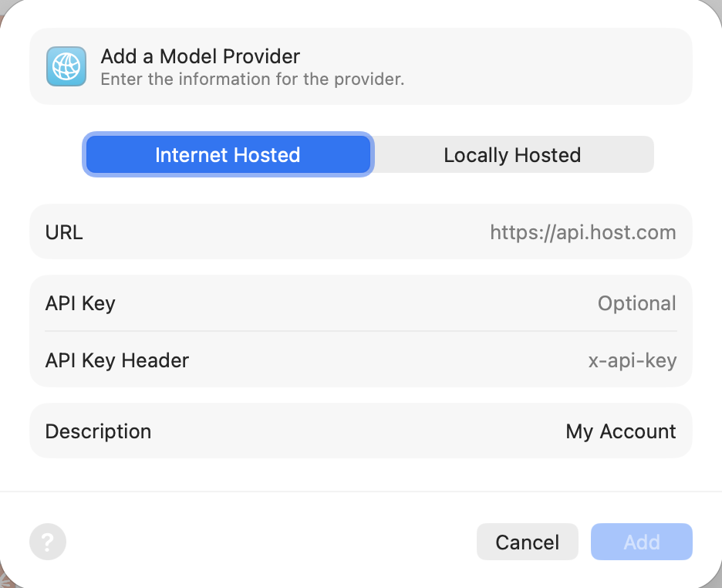Screen dimensions: 722x588
Task: Click the globe model provider icon
Action: tap(66, 66)
